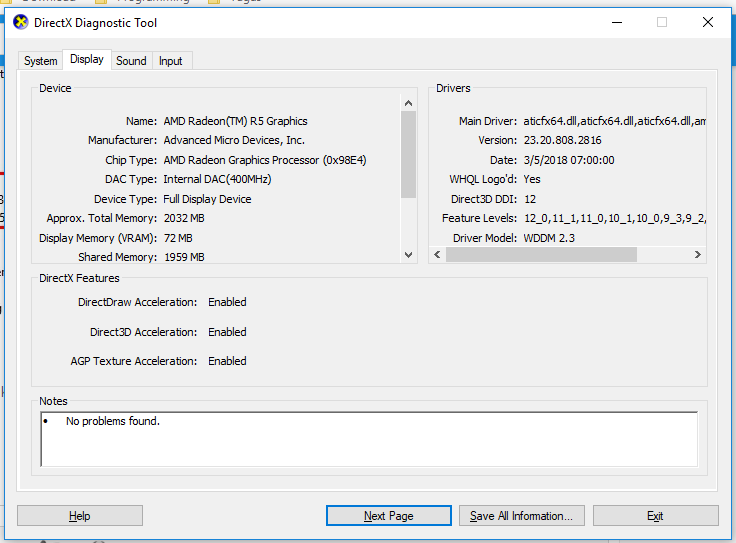Click the DirectX Diagnostic Tool title icon

pyautogui.click(x=21, y=22)
